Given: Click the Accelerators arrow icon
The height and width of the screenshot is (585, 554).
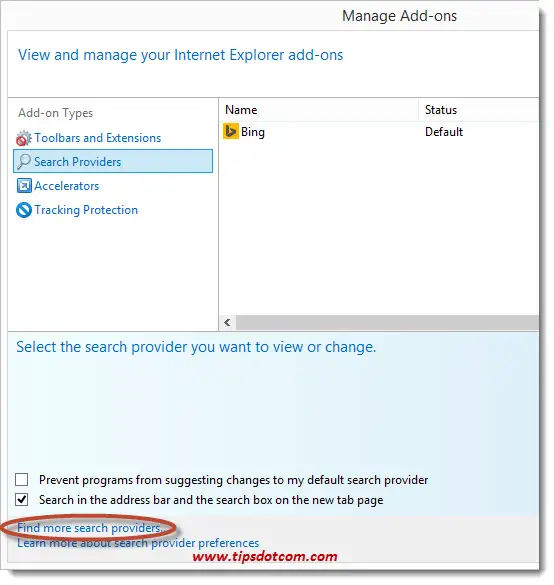Looking at the screenshot, I should [24, 185].
